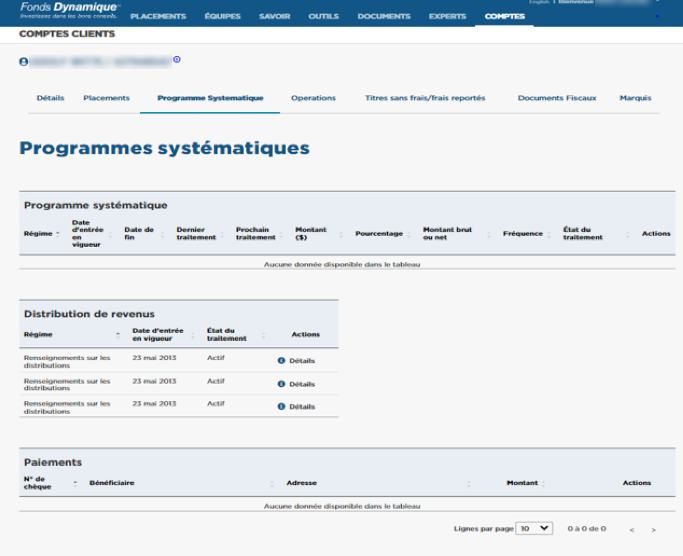Switch to the Documents Fiscaux tab

(x=556, y=98)
